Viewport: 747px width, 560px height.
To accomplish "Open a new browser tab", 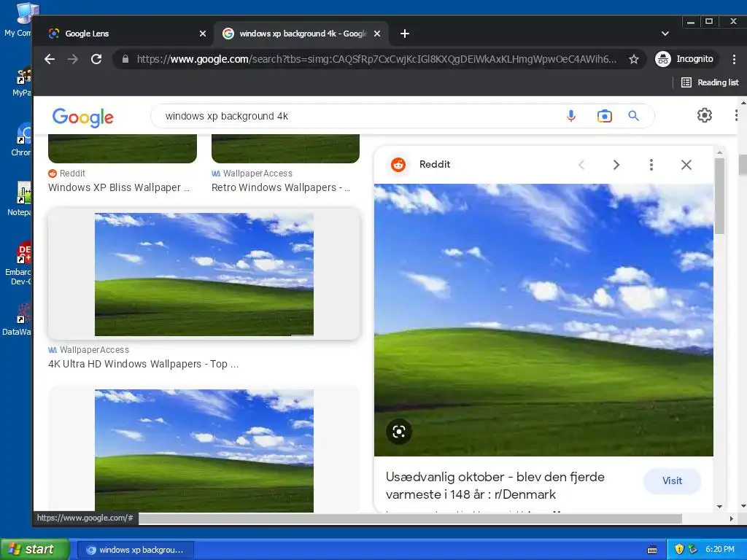I will (x=404, y=34).
